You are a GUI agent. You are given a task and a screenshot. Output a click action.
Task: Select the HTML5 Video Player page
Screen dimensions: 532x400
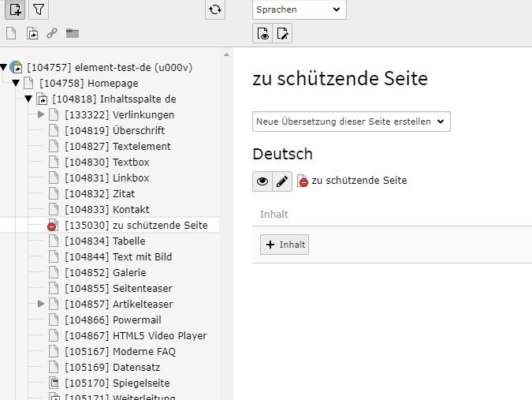click(x=136, y=335)
